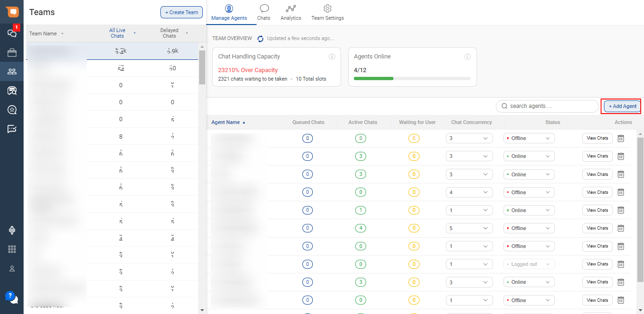
Task: Click the Status column header
Action: click(552, 123)
